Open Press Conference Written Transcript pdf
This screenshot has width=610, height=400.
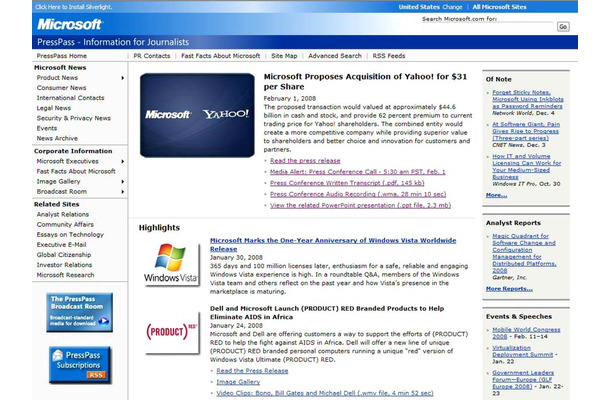tap(347, 183)
